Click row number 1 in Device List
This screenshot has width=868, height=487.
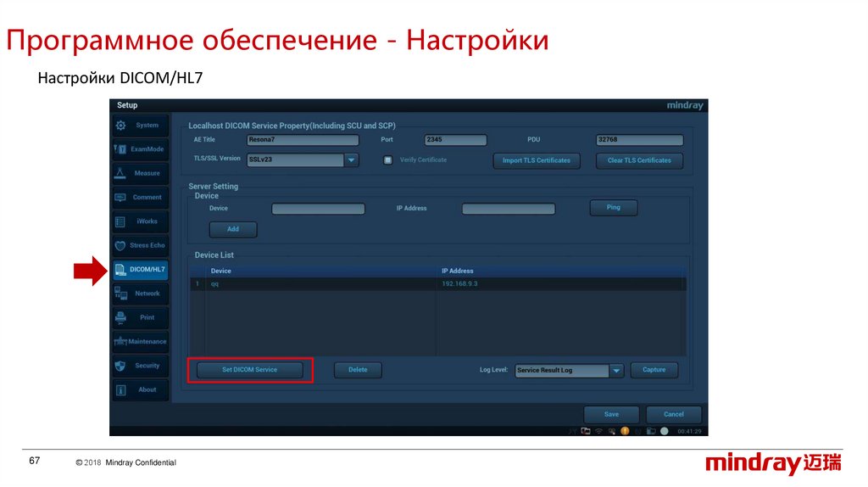[198, 284]
